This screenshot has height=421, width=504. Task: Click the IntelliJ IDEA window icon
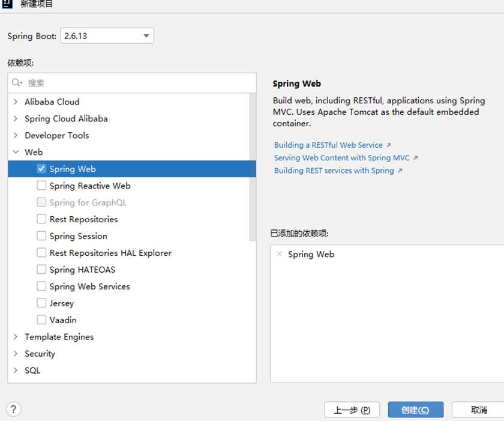[x=7, y=4]
